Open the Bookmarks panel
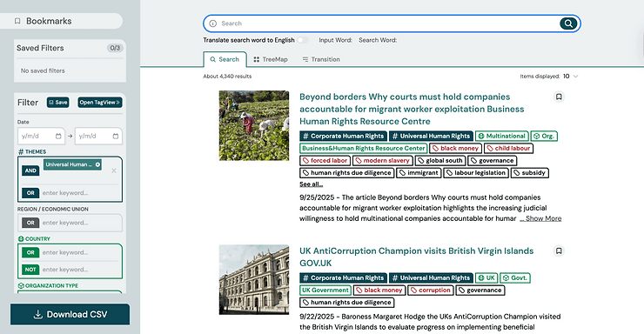 (61, 21)
